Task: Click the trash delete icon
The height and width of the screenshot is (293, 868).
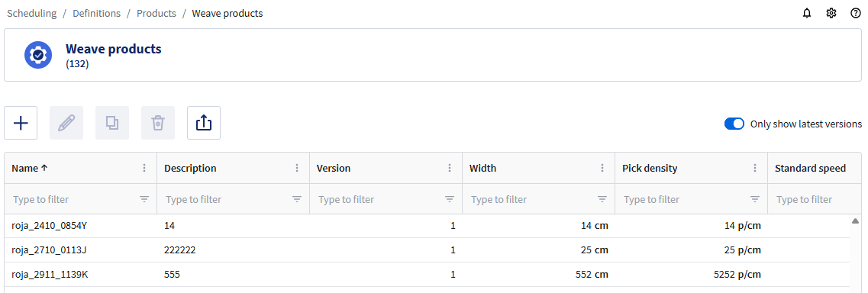Action: [158, 123]
